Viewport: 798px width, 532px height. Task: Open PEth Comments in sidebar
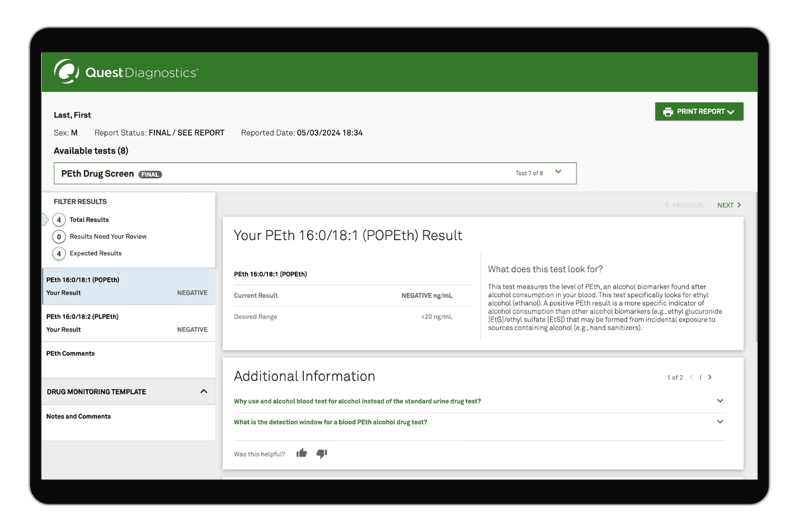pyautogui.click(x=70, y=354)
